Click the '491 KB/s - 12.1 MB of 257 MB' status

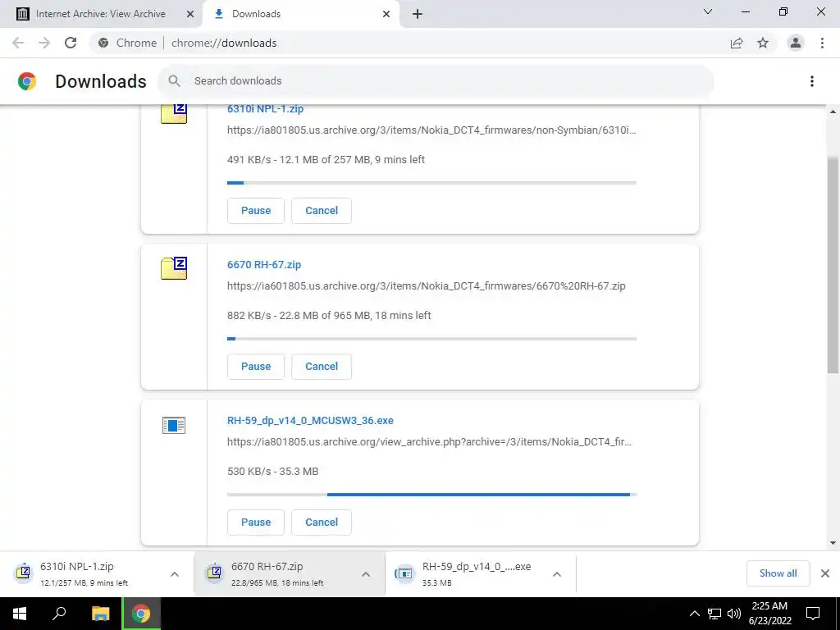pyautogui.click(x=326, y=160)
